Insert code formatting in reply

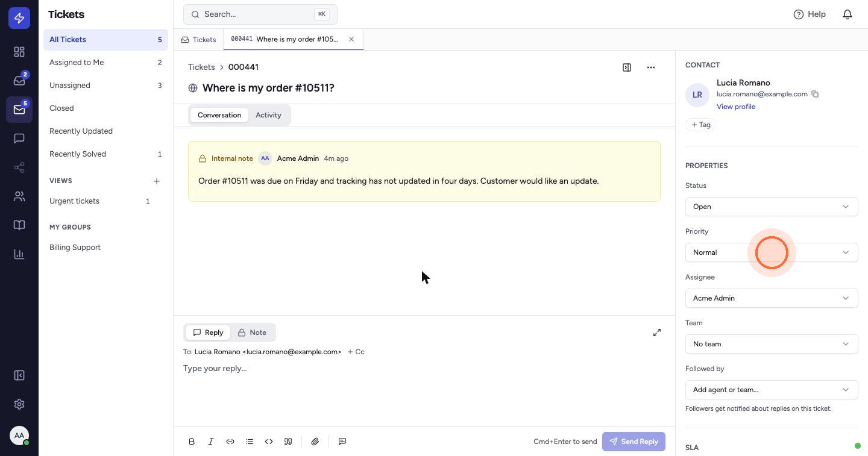click(x=269, y=442)
